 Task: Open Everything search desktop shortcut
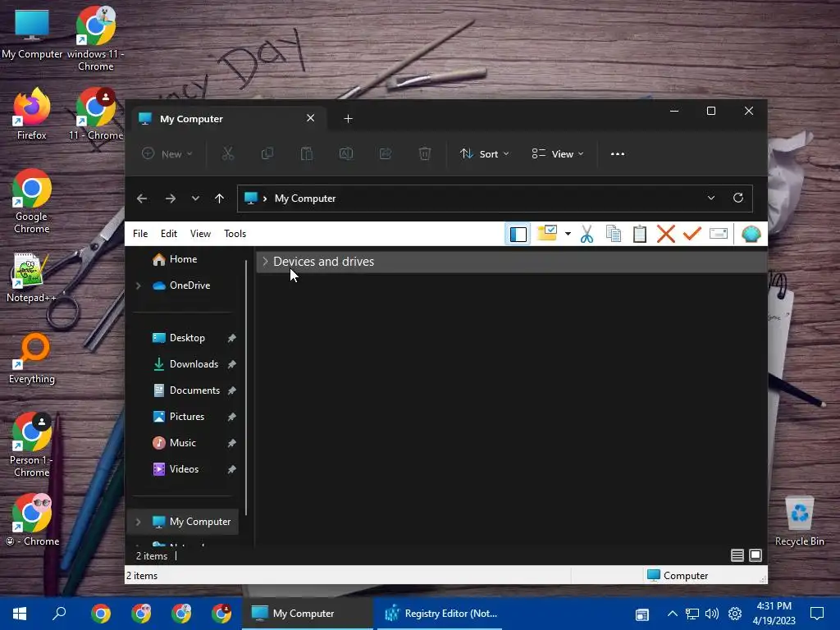(x=32, y=358)
